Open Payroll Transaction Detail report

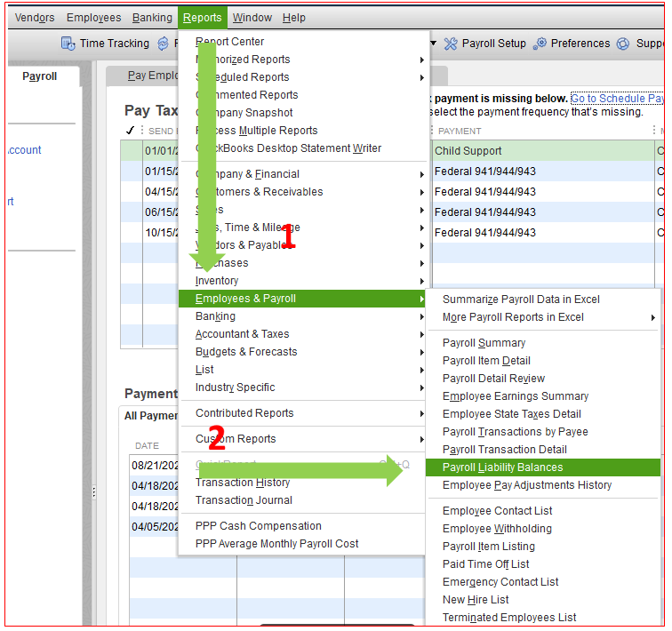504,450
